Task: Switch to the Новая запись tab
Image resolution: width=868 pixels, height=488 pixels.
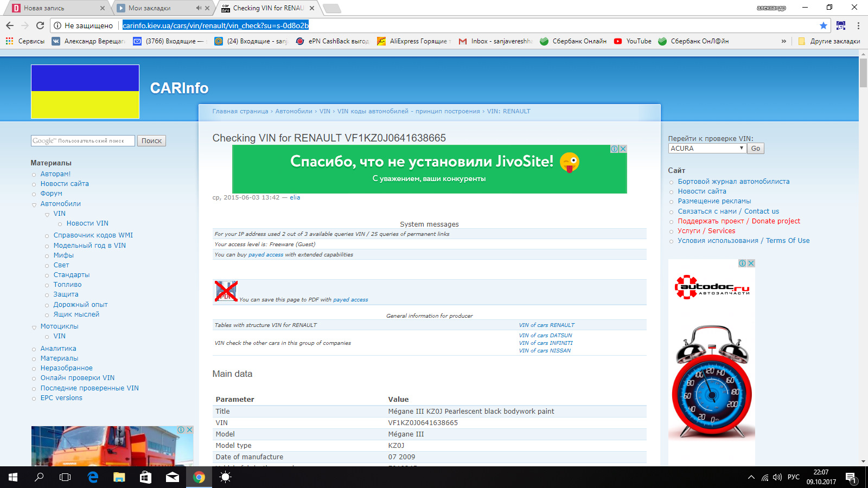Action: [x=54, y=8]
